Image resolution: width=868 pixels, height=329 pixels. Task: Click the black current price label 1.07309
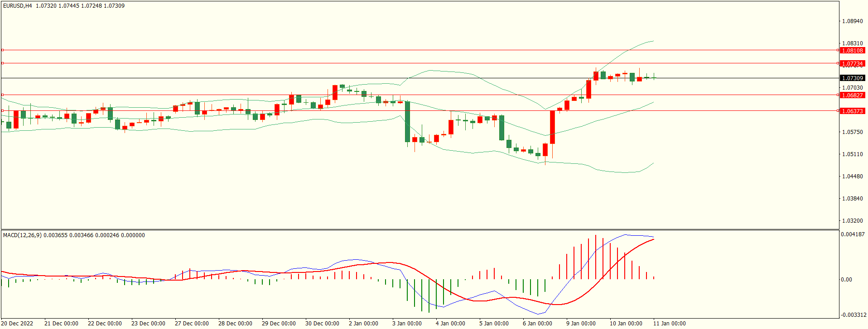[x=852, y=78]
